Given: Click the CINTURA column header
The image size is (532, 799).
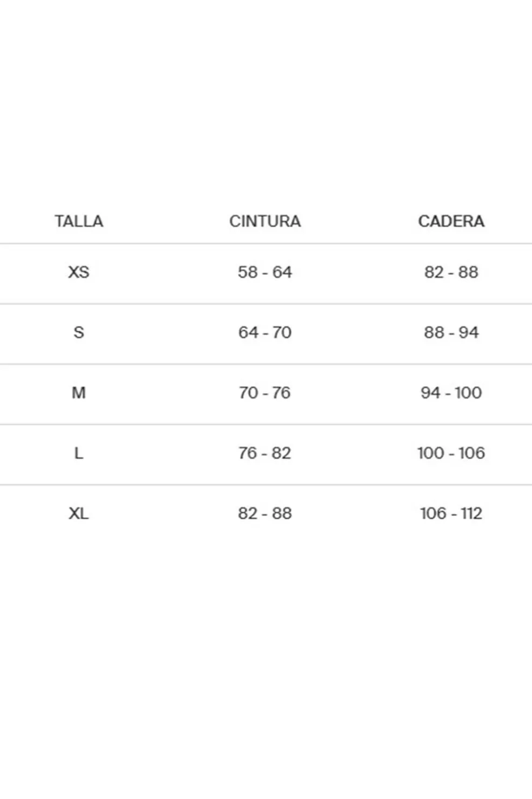Looking at the screenshot, I should tap(265, 221).
